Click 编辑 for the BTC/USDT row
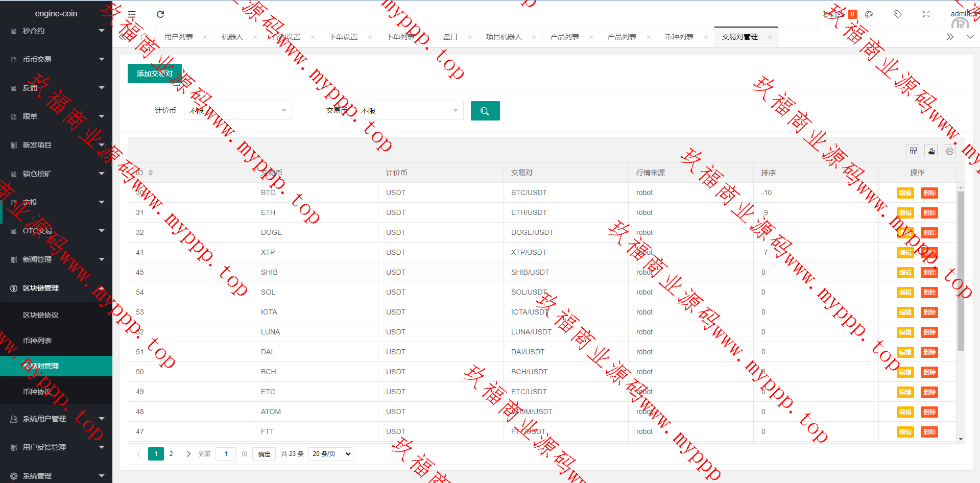 pos(905,193)
